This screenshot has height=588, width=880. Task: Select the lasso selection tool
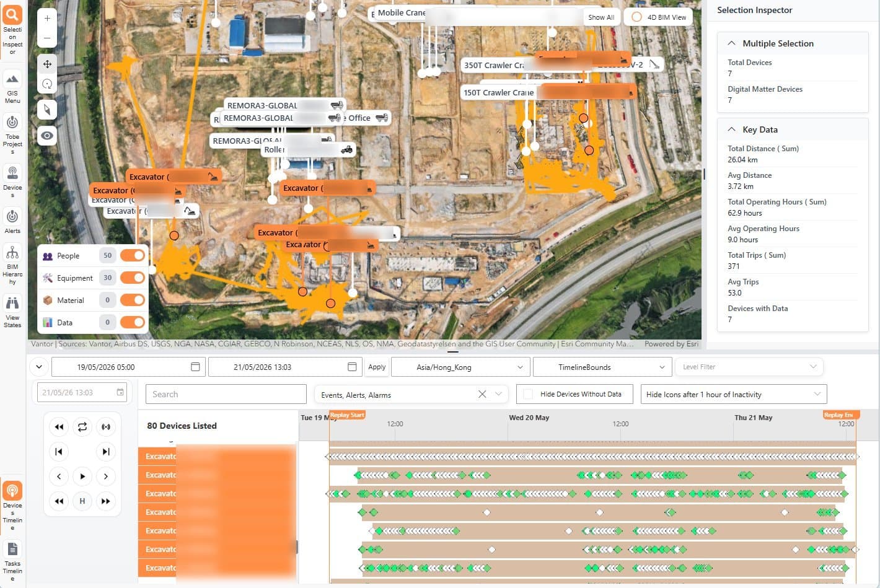[x=47, y=84]
